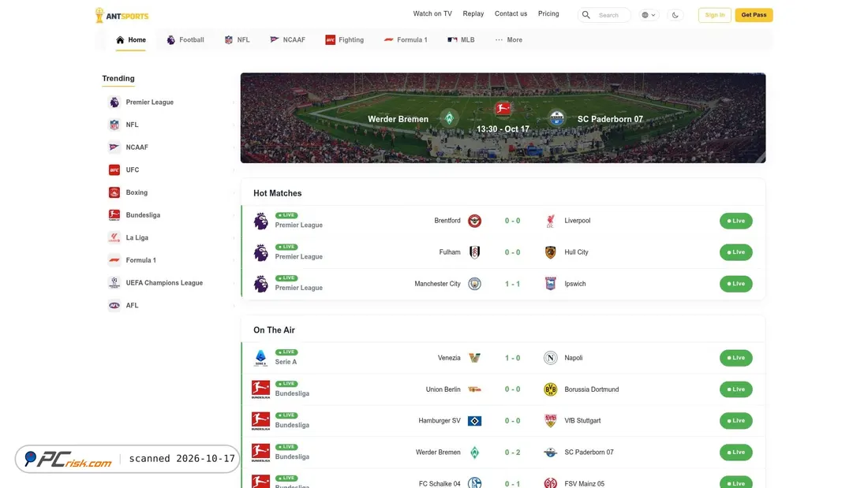
Task: Select the Football tab
Action: coord(185,40)
